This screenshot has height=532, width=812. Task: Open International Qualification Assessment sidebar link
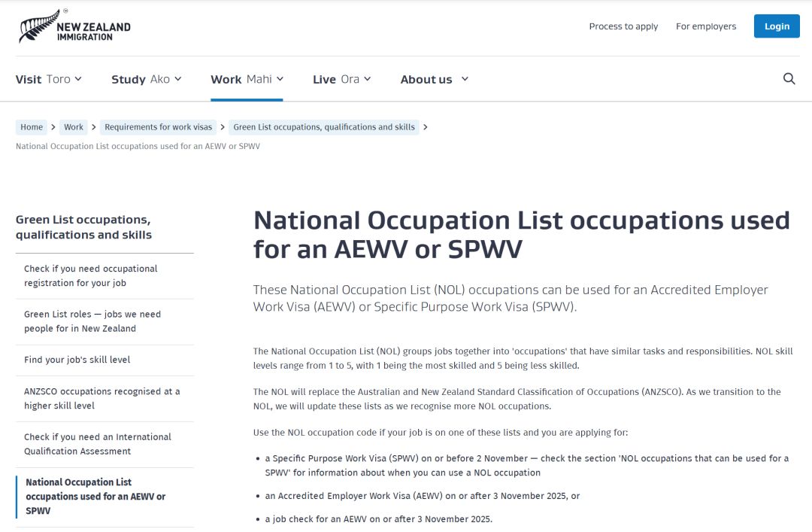coord(97,444)
